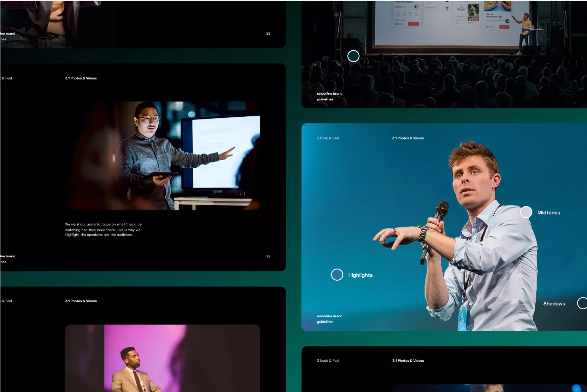Click the projection screen in the audience photo
Image resolution: width=587 pixels, height=392 pixels.
[448, 22]
